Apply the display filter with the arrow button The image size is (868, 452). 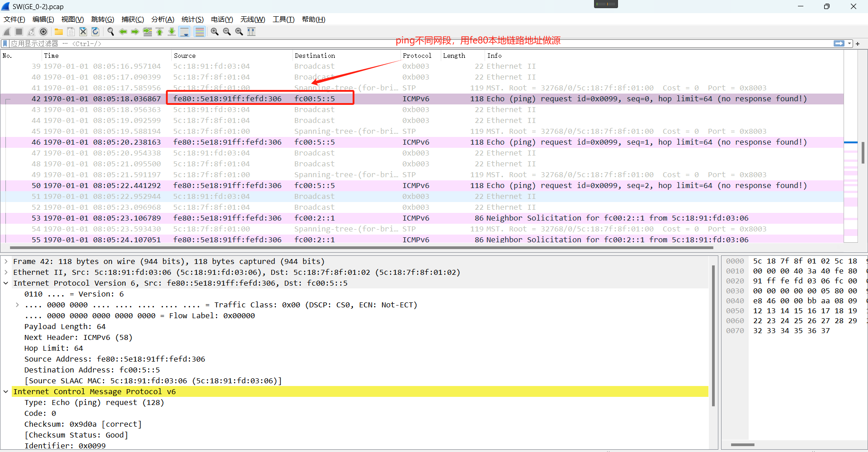click(839, 43)
